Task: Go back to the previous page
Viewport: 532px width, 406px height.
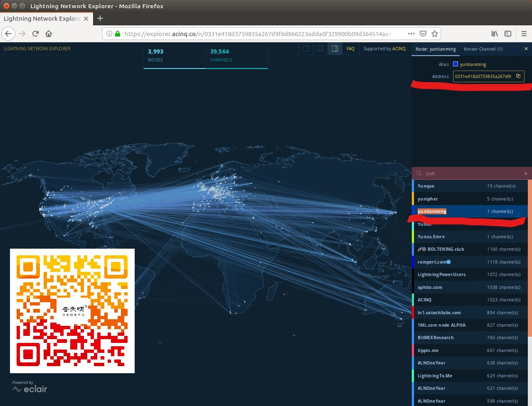Action: (x=8, y=34)
